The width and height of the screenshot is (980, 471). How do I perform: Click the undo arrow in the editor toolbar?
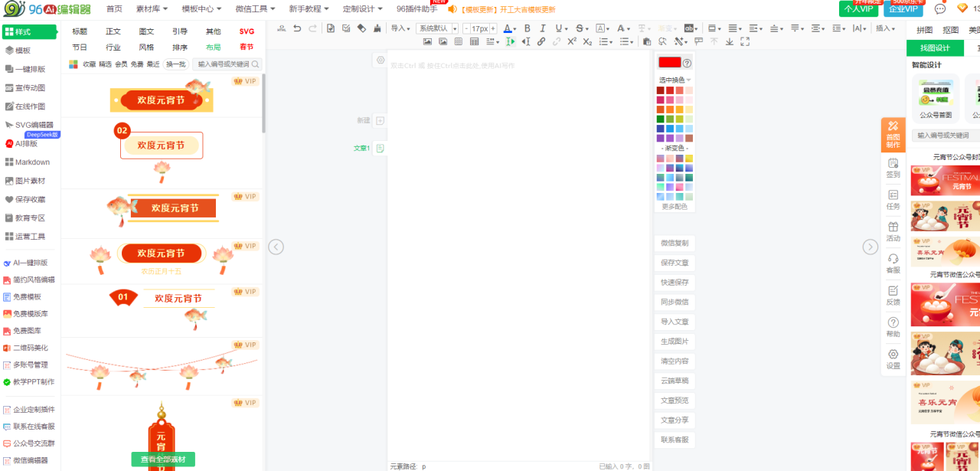[x=297, y=28]
